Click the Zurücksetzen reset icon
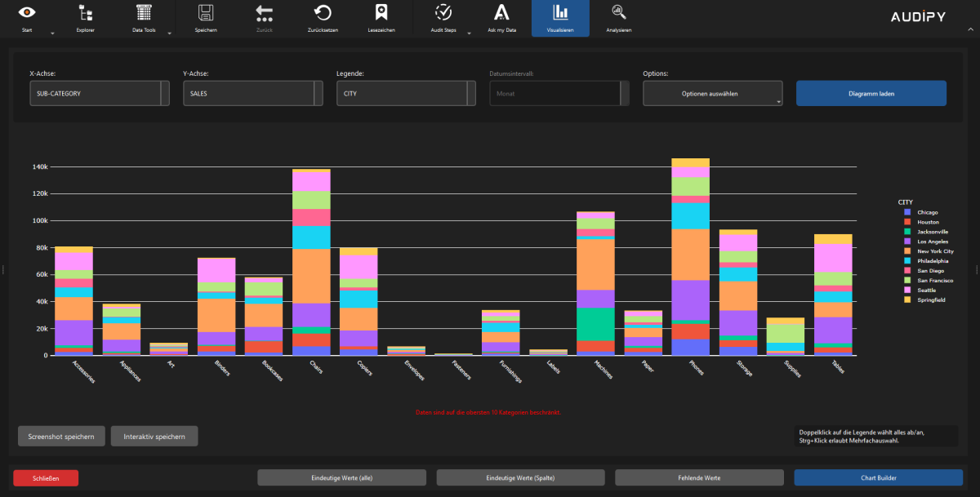This screenshot has height=497, width=980. point(323,12)
